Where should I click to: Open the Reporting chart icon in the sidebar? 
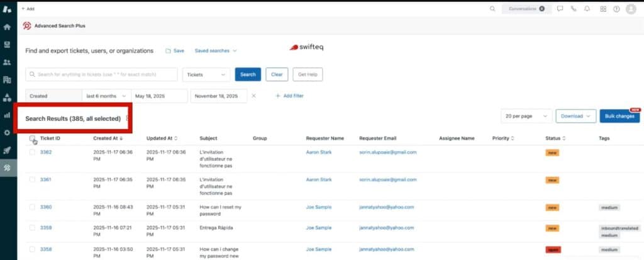point(6,115)
